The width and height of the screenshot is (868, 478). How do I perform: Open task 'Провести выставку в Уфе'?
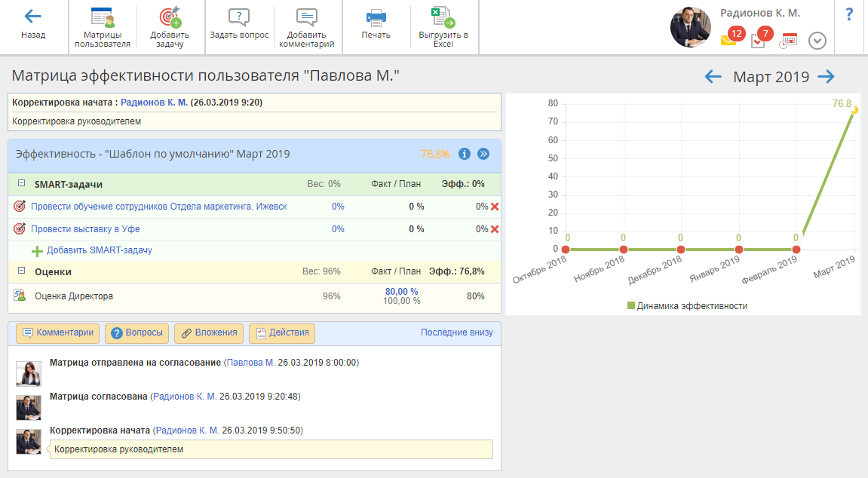click(85, 229)
